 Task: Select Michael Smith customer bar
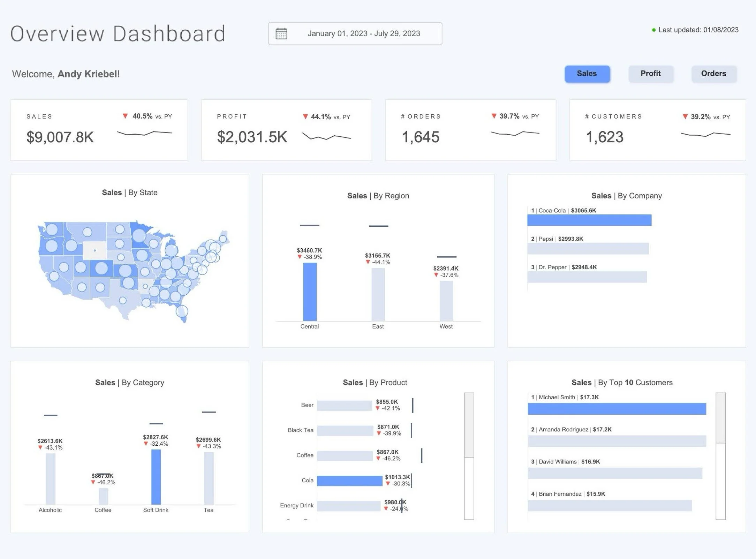point(617,409)
